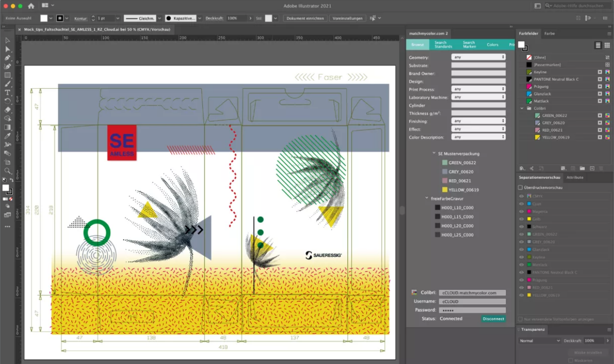Screen dimensions: 614x364
Task: Click the Brand Owner input field
Action: point(478,73)
